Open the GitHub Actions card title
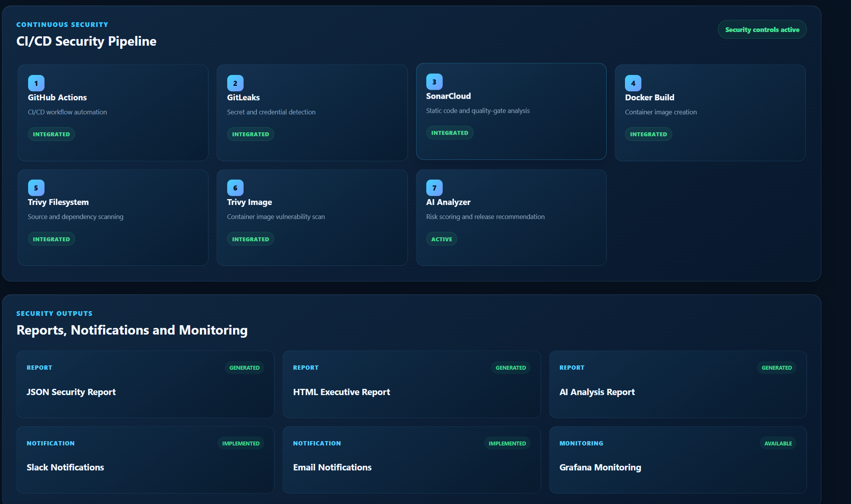 pyautogui.click(x=57, y=98)
